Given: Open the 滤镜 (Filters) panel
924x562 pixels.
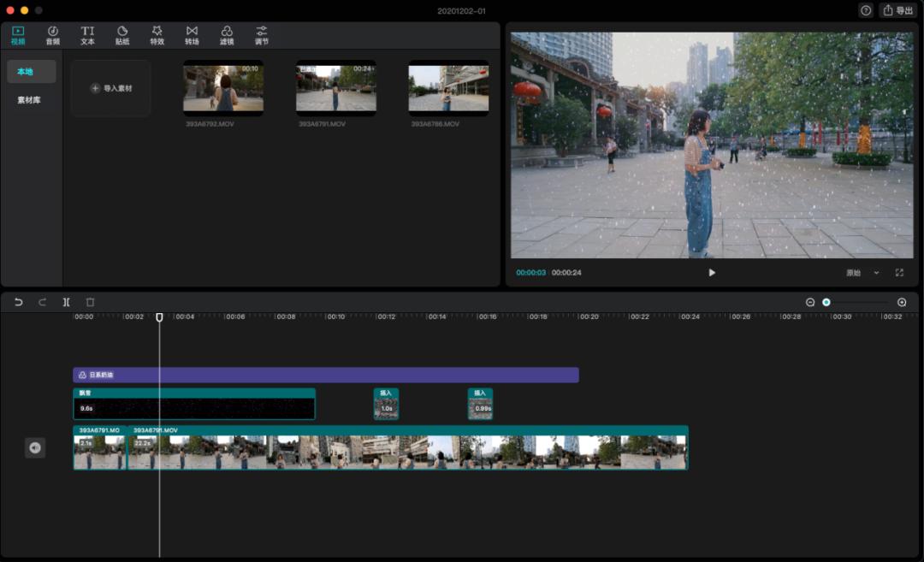Looking at the screenshot, I should coord(227,35).
